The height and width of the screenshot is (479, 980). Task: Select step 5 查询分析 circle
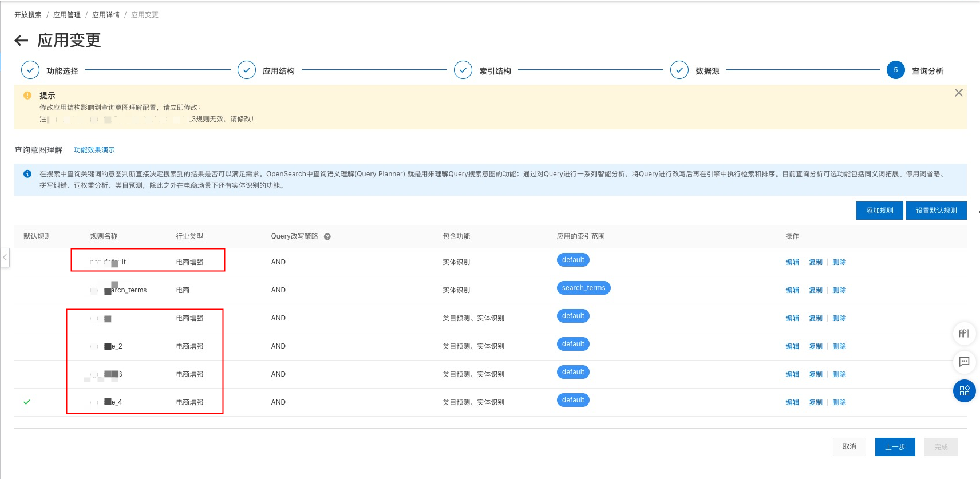pyautogui.click(x=896, y=70)
